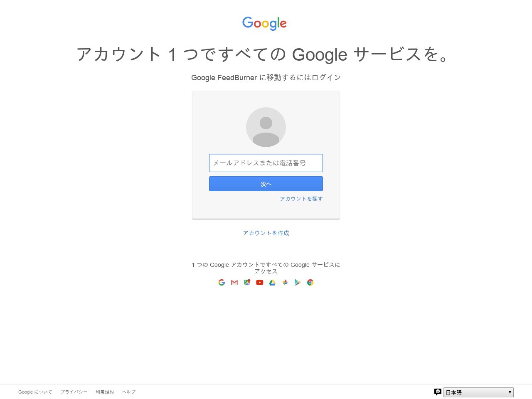Open the プライバシー footer link

coord(74,392)
